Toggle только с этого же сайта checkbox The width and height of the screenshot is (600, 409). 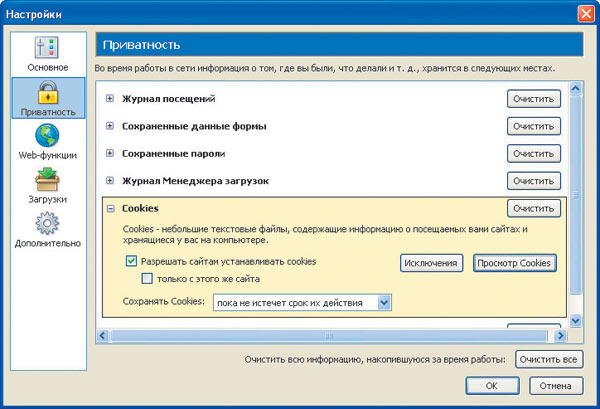(x=147, y=279)
